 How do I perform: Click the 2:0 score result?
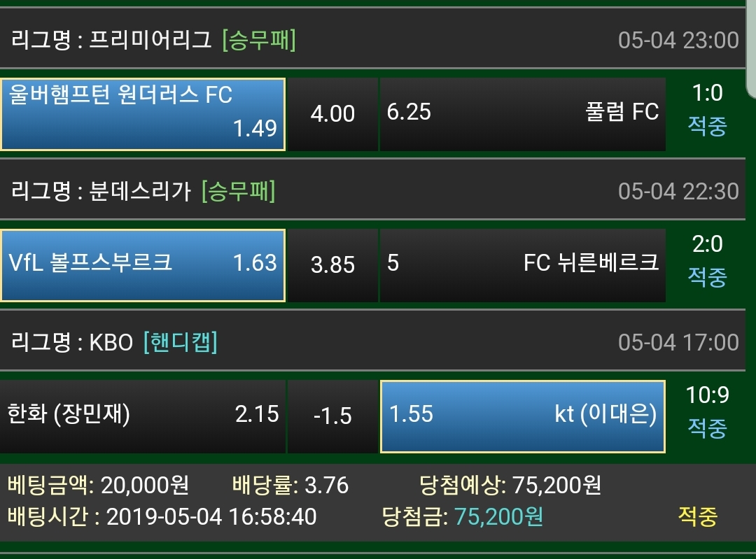[x=707, y=244]
